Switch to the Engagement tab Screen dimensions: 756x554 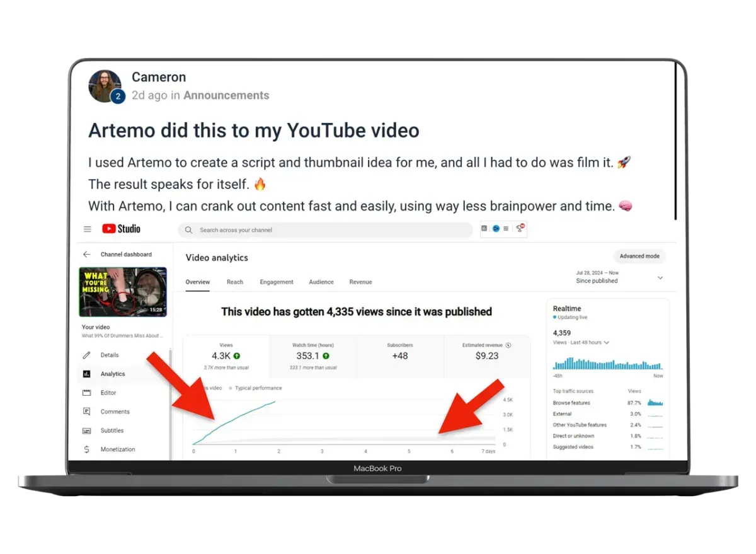click(x=277, y=282)
